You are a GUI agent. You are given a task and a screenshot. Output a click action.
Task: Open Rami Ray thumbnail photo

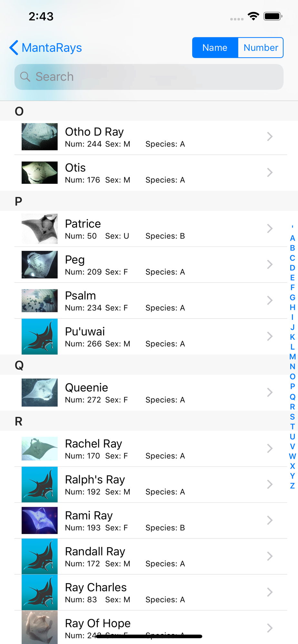pos(40,520)
